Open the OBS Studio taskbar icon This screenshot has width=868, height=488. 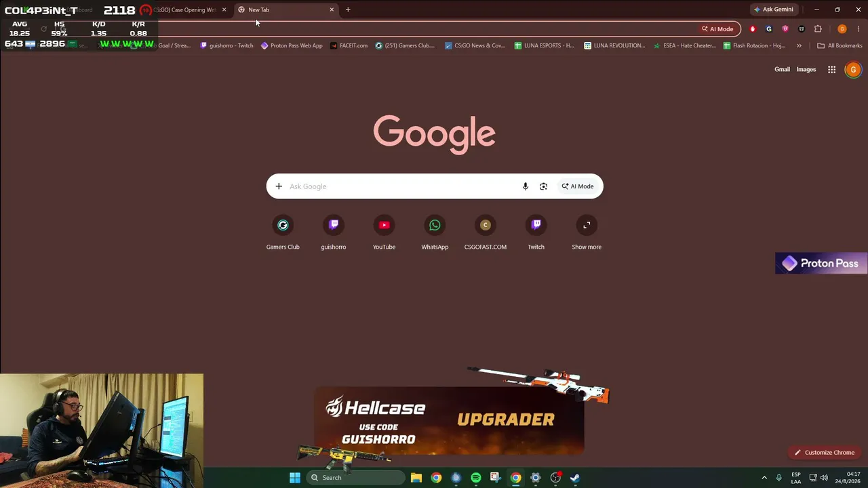pyautogui.click(x=555, y=478)
